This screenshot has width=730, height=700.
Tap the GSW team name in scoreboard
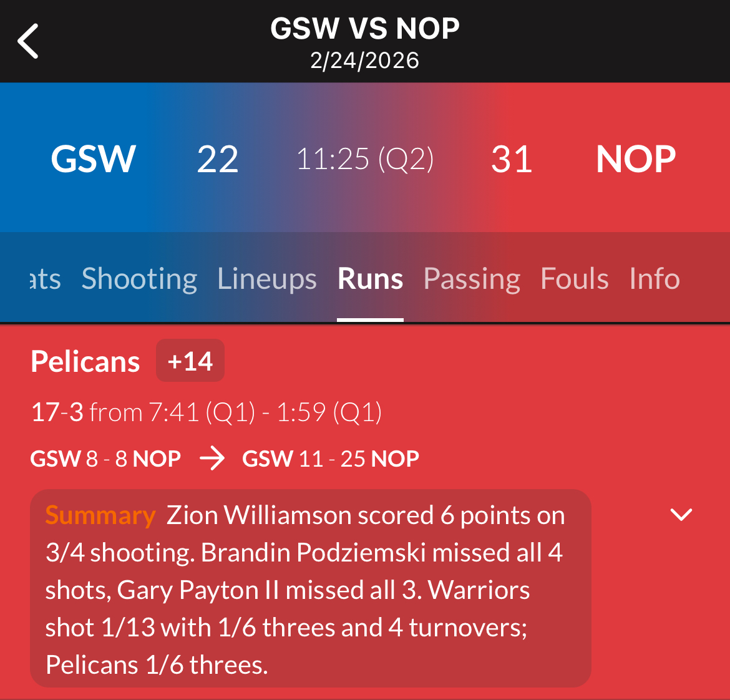coord(94,159)
